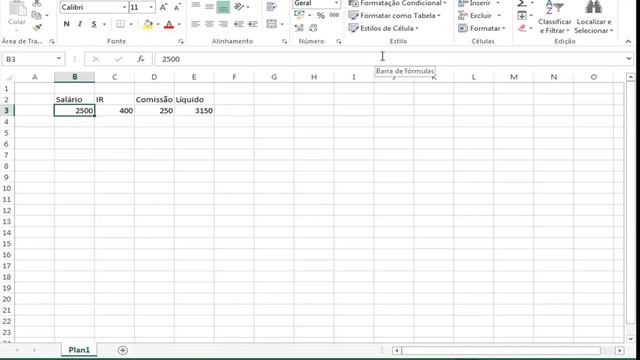Screen dimensions: 640x360
Task: Open the Número dialog launcher
Action: (339, 41)
